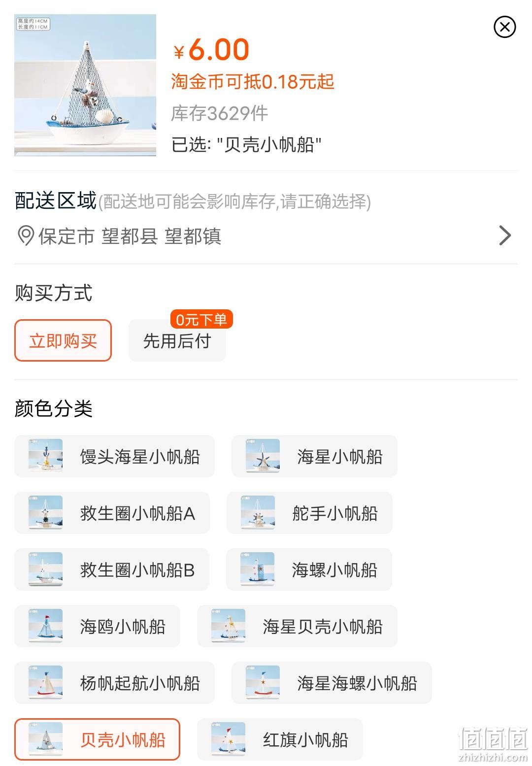Open delivery area selection chevron
This screenshot has height=766, width=532.
pos(505,235)
